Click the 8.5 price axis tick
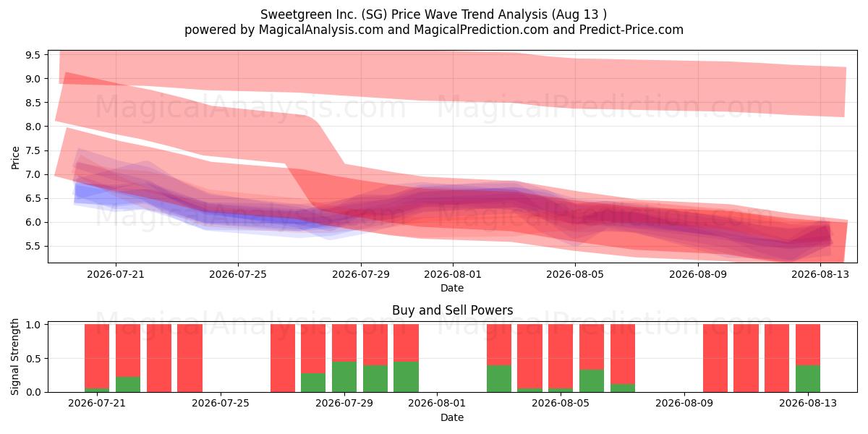 [35, 103]
